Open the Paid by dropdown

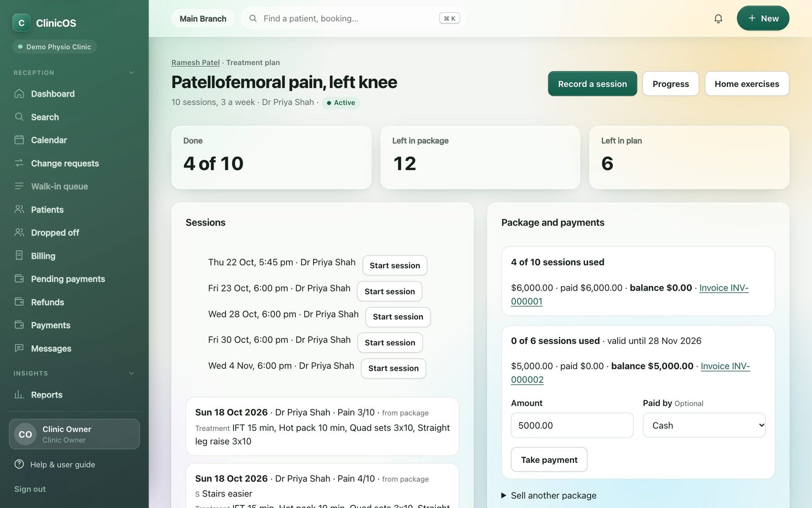(x=704, y=425)
